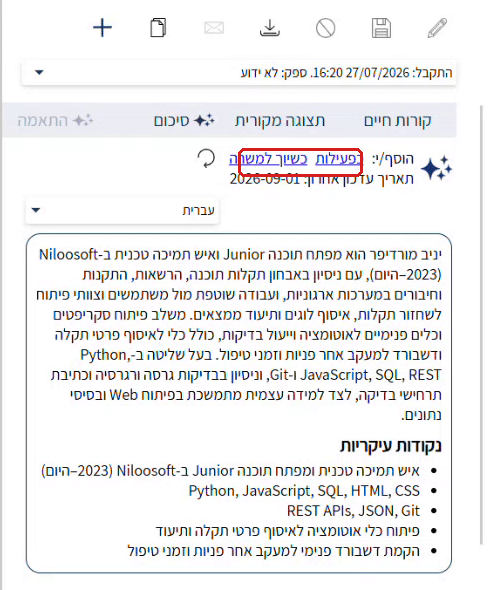The image size is (490, 590).
Task: Click bullet 'Python, JavaScript, SQL, HTML, CSS'
Action: (x=304, y=491)
